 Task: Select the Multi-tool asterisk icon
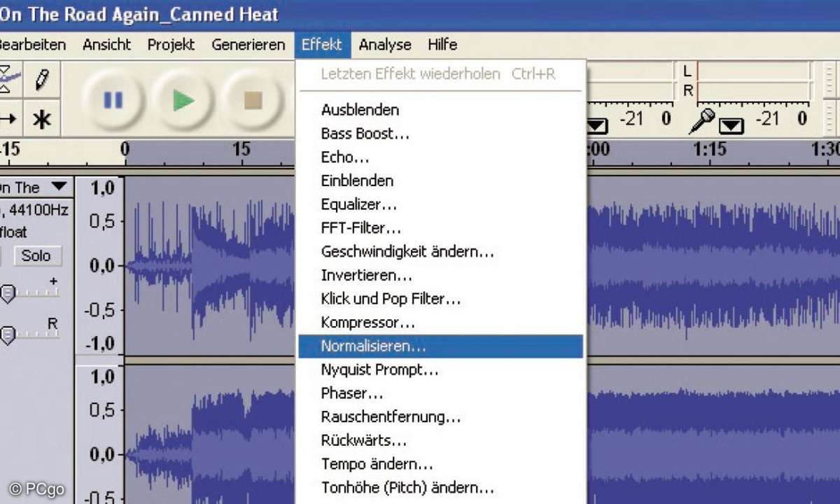43,119
